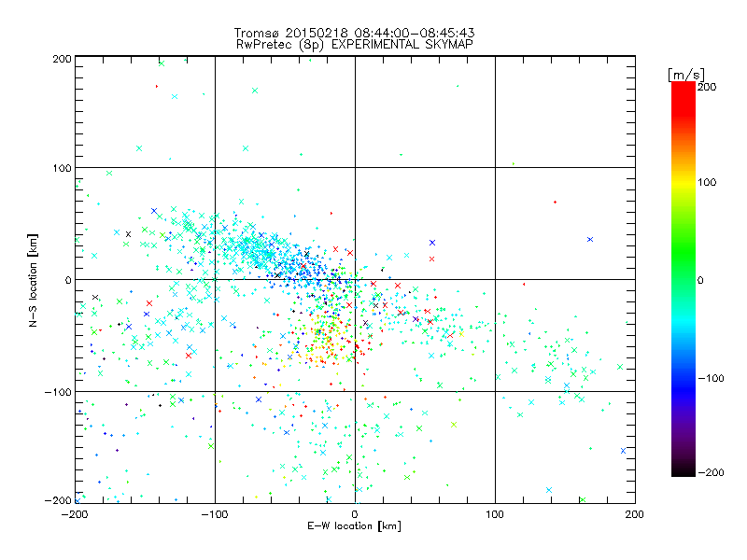The width and height of the screenshot is (747, 560).
Task: Click the colorbar label "0"
Action: [700, 280]
